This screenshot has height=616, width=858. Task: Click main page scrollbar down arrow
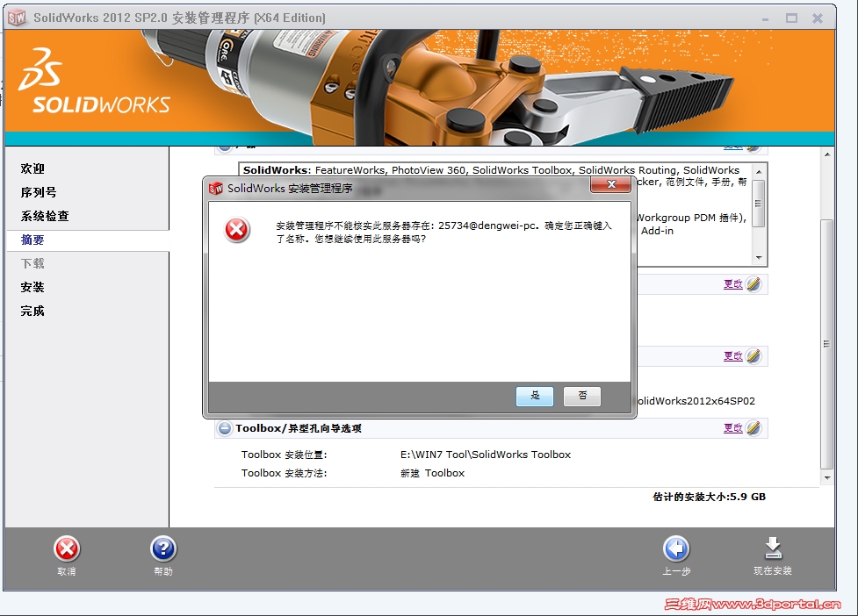827,477
